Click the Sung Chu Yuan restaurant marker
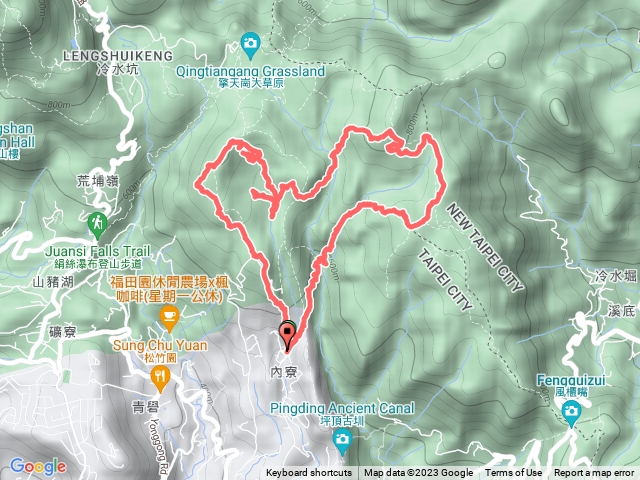 160,379
